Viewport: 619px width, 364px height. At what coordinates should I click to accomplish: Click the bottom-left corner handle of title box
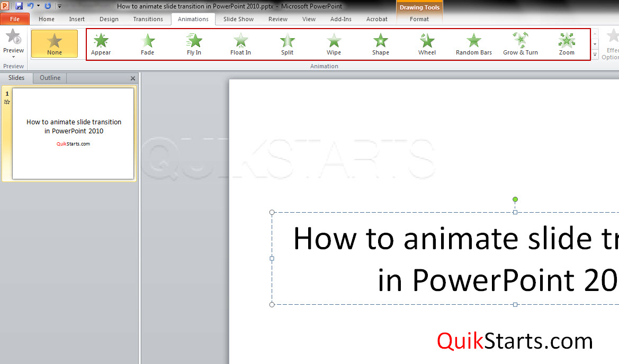click(272, 304)
